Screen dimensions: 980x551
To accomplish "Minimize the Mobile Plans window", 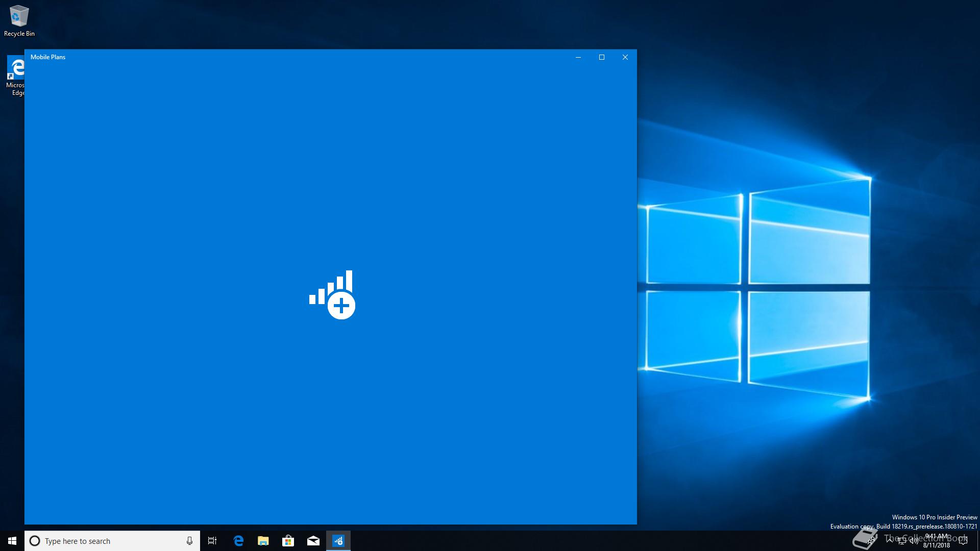I will click(x=578, y=57).
